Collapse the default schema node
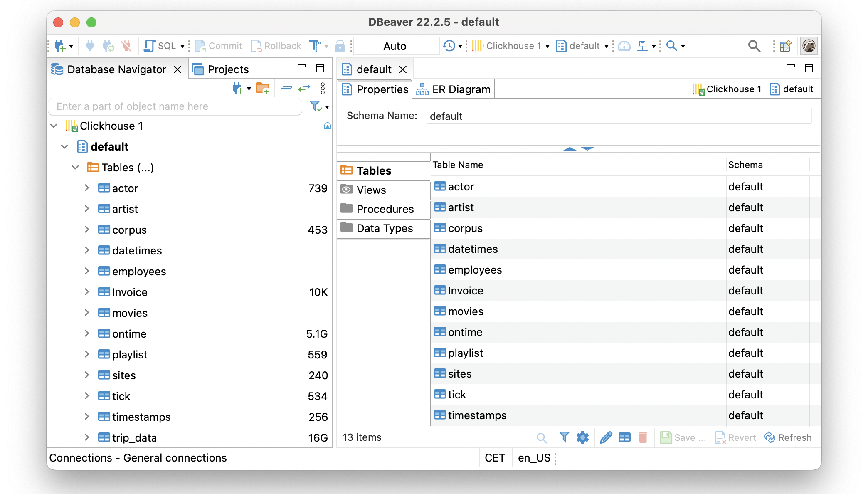Viewport: 868px width, 494px height. click(64, 146)
